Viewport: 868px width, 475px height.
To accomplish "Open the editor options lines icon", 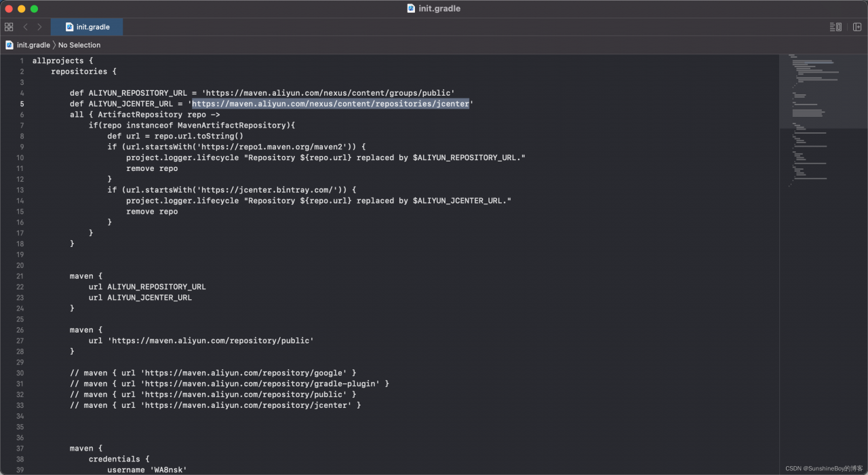I will [x=835, y=27].
